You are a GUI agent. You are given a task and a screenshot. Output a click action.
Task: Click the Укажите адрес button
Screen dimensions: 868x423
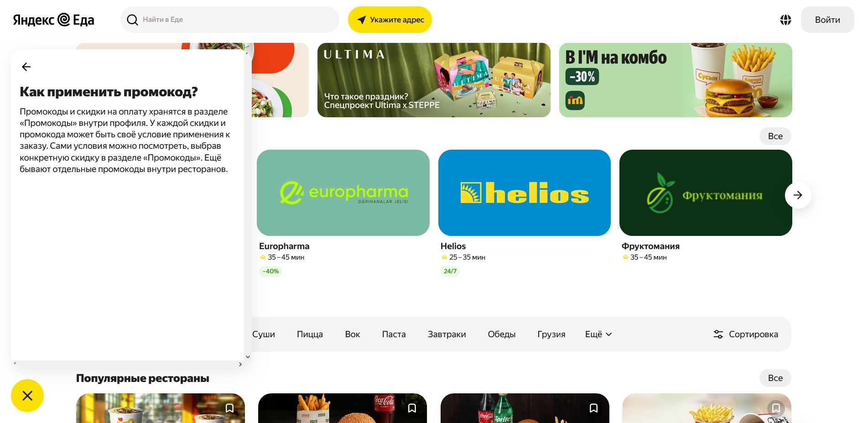390,20
